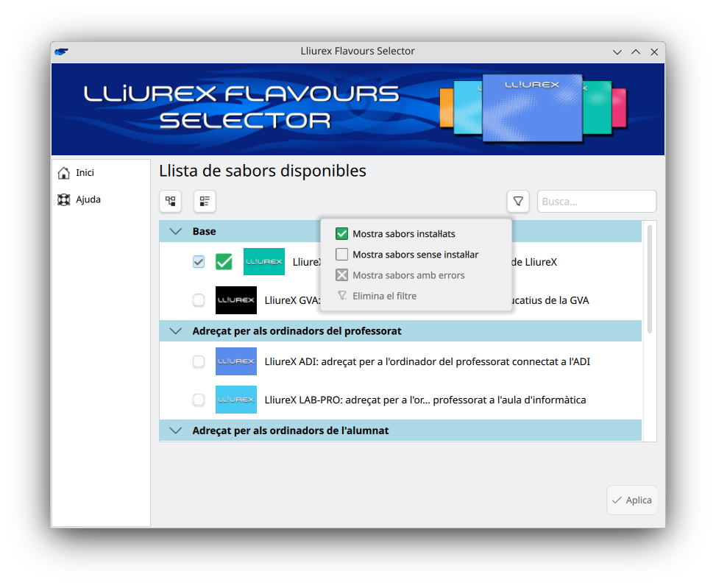Click the LliureX LAB-PRO light blue logo
Image resolution: width=716 pixels, height=588 pixels.
pyautogui.click(x=236, y=400)
